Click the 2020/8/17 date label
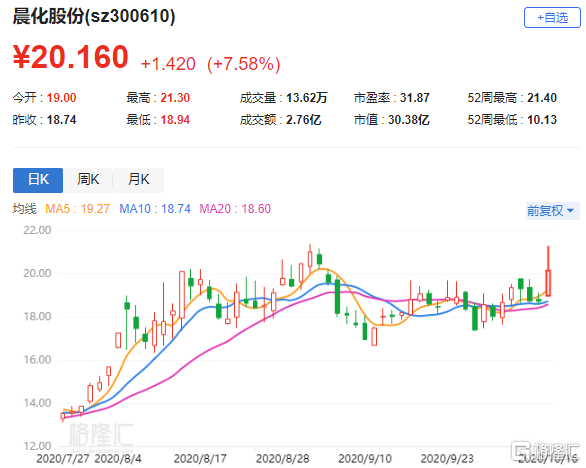Screen dimensions: 586x468 coord(200,459)
